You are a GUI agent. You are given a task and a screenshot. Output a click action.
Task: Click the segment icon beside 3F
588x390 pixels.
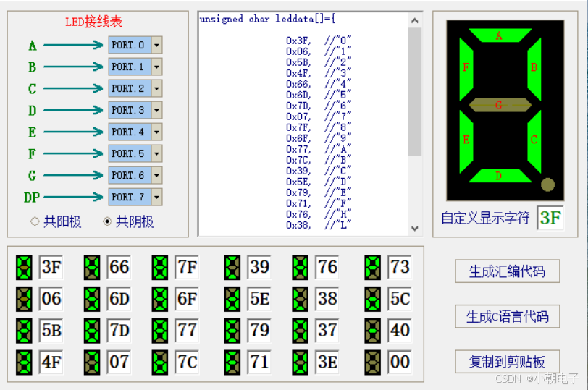tap(24, 268)
